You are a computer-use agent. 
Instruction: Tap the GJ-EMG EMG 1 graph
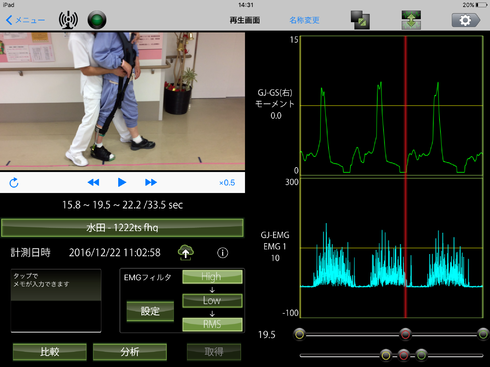tap(392, 248)
